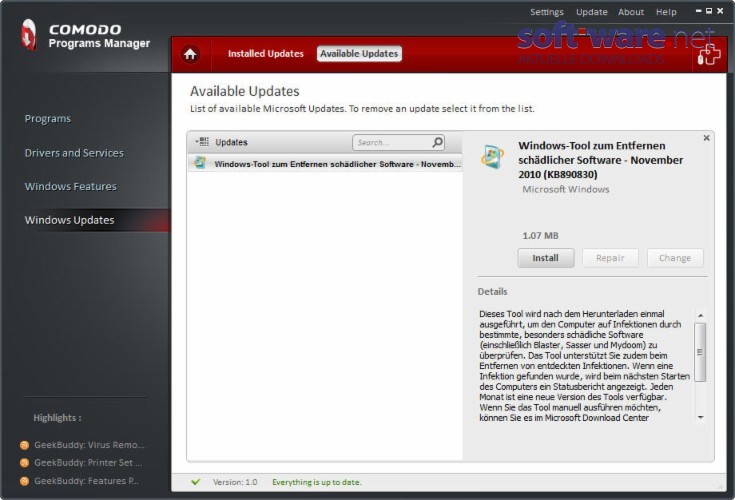The width and height of the screenshot is (735, 500).
Task: Open GeekBuddy: Printer Set link
Action: pyautogui.click(x=88, y=463)
